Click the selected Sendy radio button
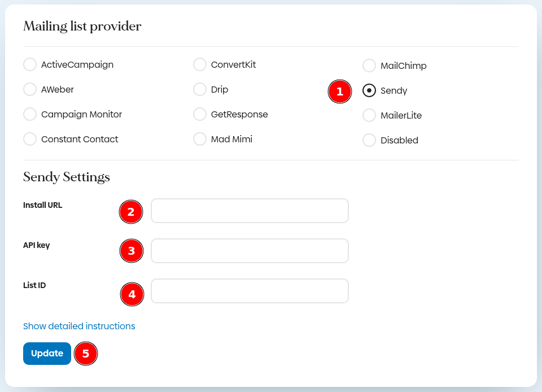The image size is (542, 392). coord(369,90)
